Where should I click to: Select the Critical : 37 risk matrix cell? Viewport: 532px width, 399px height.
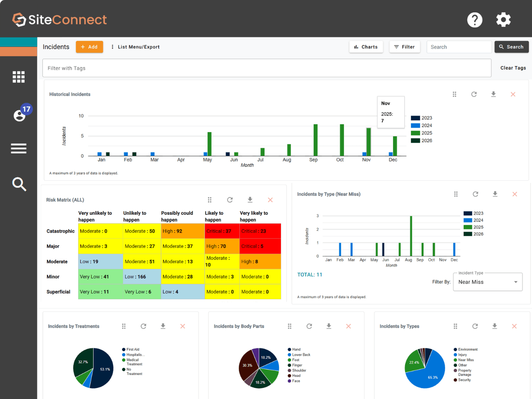click(222, 231)
